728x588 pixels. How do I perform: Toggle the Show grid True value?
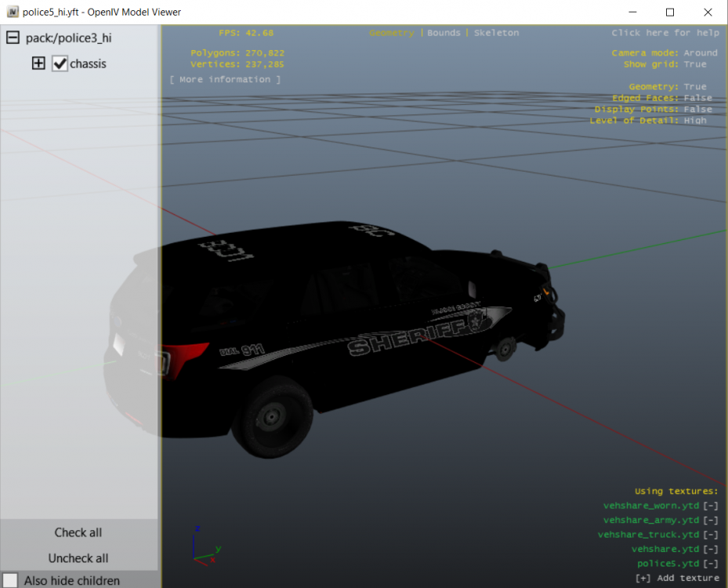[694, 64]
